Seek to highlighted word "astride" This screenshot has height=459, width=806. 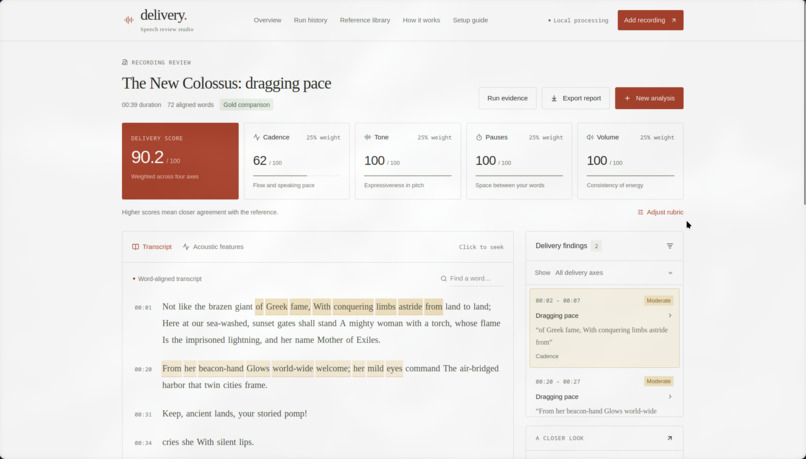410,306
